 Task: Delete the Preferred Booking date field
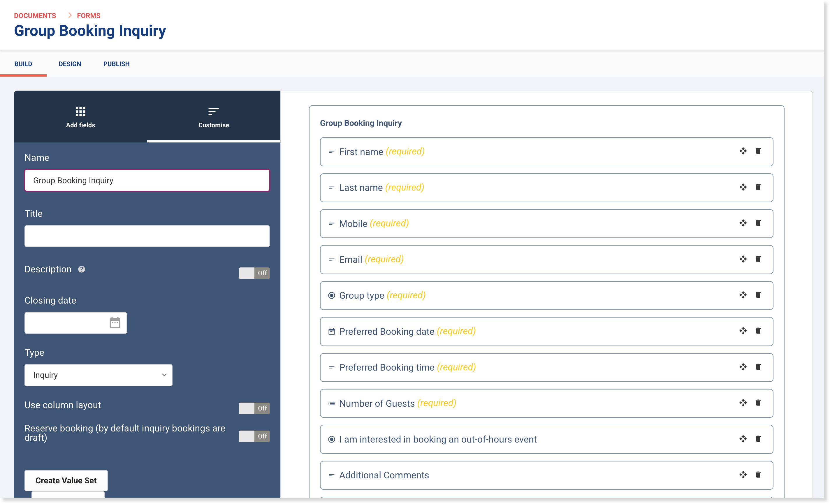click(x=758, y=331)
